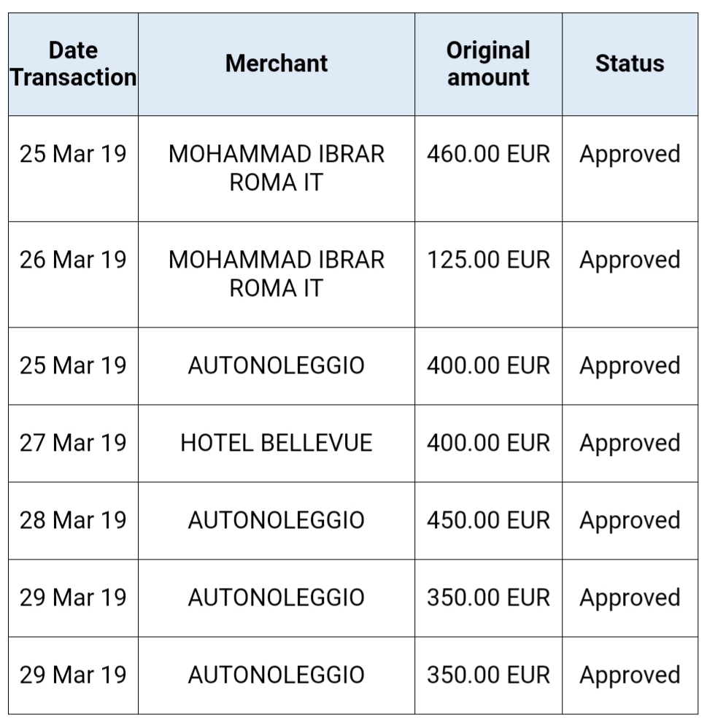
Task: Select the 460.00 EUR amount cell
Action: tap(488, 155)
